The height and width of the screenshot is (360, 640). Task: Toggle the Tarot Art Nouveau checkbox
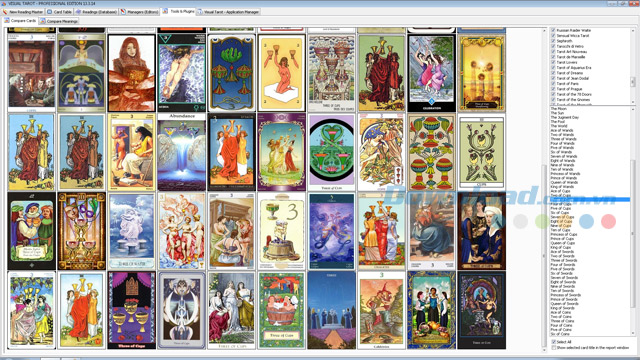point(553,51)
